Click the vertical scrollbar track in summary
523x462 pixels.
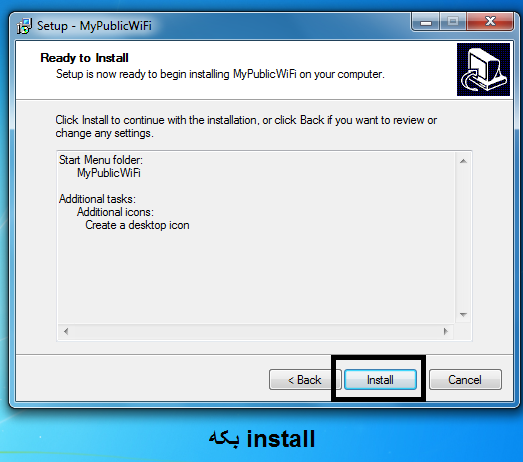pyautogui.click(x=463, y=238)
